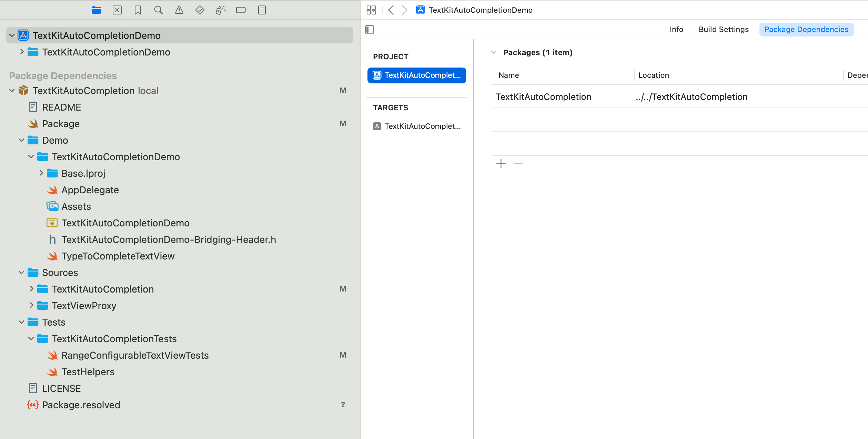Select the TextKitAutoComplet... target under TARGETS
The height and width of the screenshot is (439, 868).
pos(416,126)
